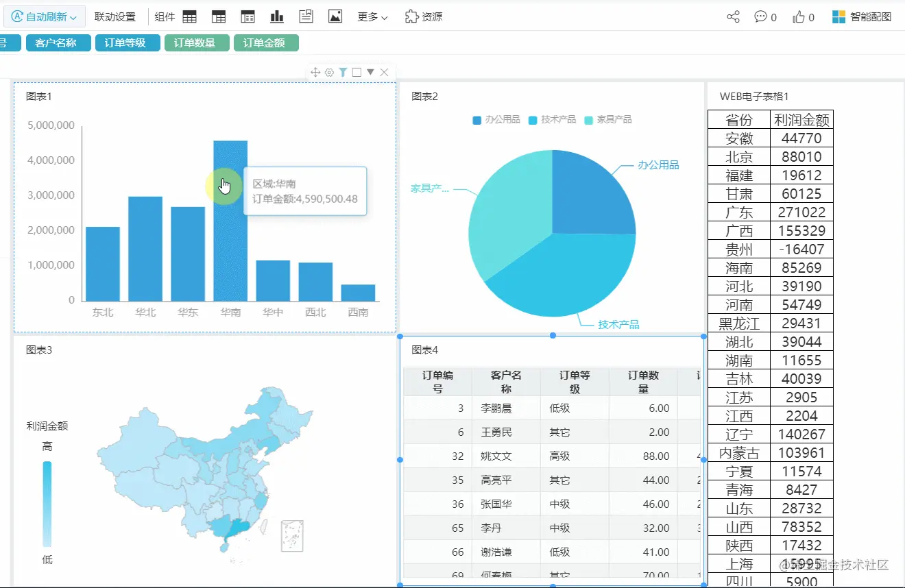
Task: Insert the rich text document component icon
Action: (306, 17)
